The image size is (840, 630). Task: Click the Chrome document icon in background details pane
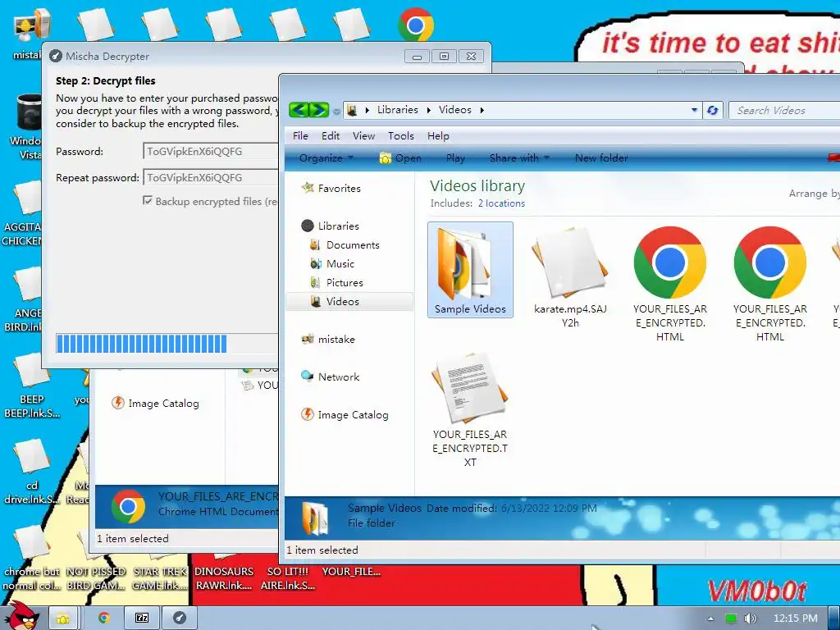tap(128, 506)
